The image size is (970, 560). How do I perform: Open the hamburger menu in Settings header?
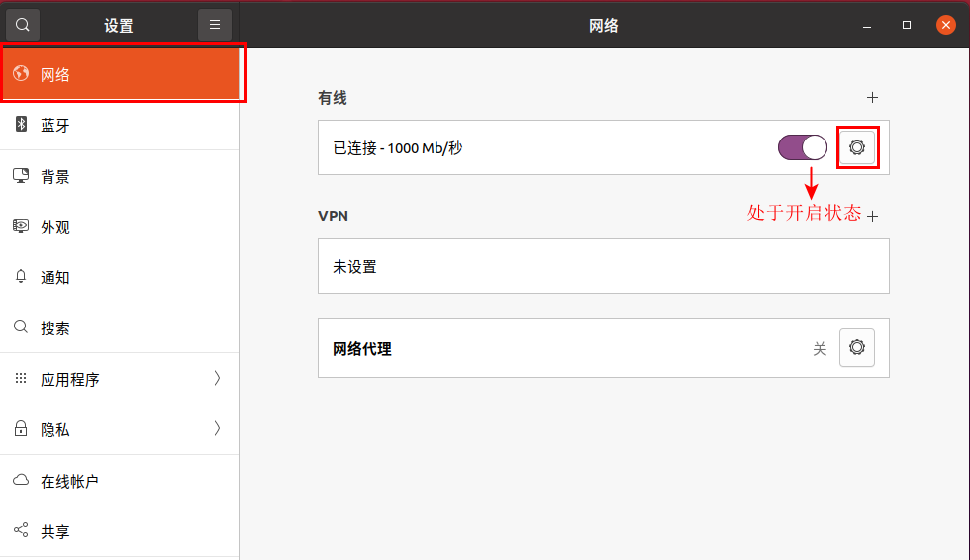coord(215,25)
